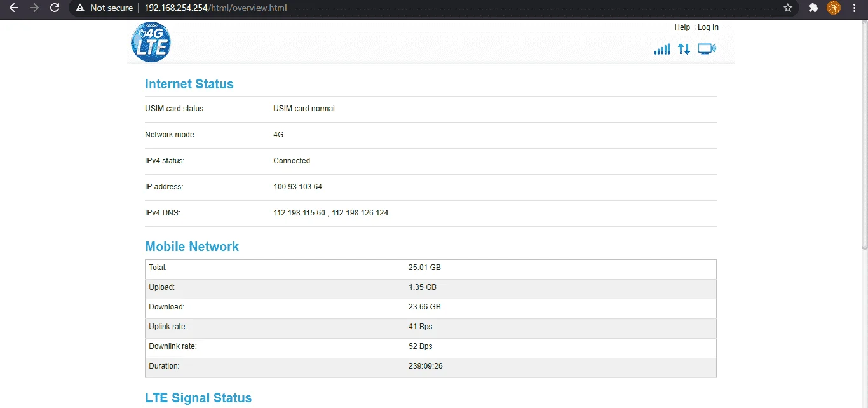Click the 'IP address:' label
This screenshot has height=408, width=868.
(x=164, y=187)
